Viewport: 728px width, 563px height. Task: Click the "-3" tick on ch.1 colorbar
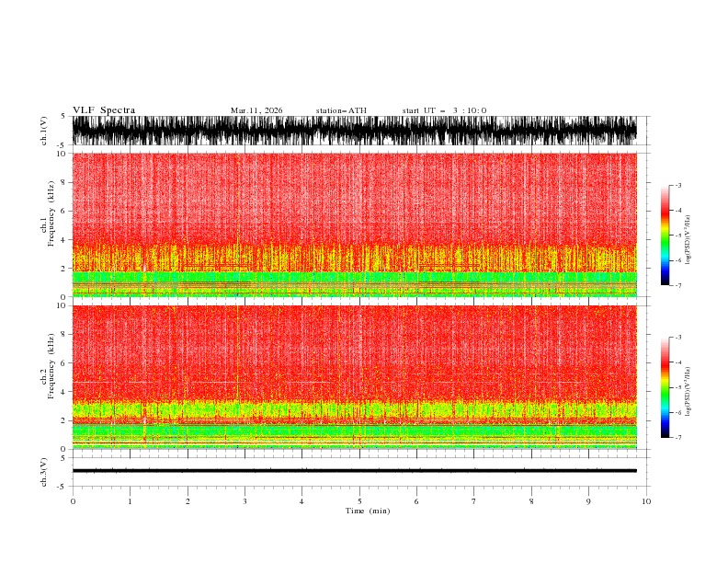[x=678, y=185]
